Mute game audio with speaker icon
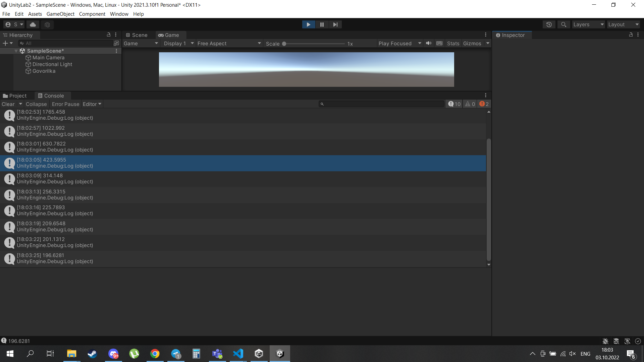 pos(429,43)
